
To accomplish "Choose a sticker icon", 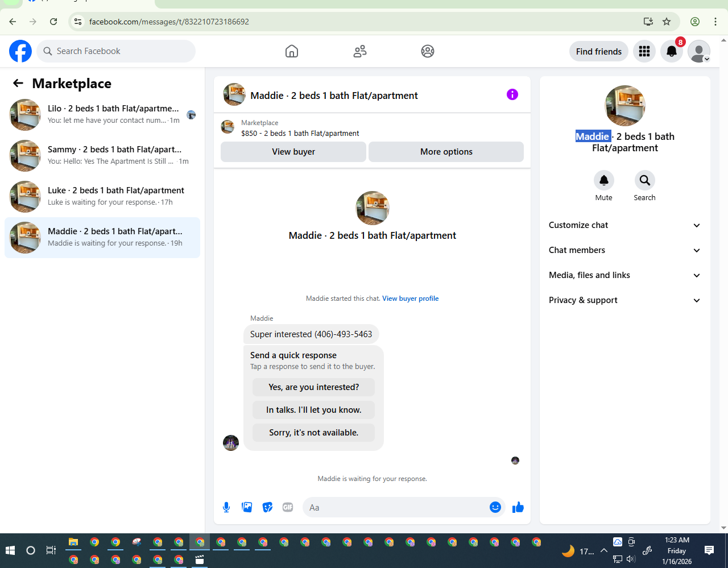I will tap(267, 507).
